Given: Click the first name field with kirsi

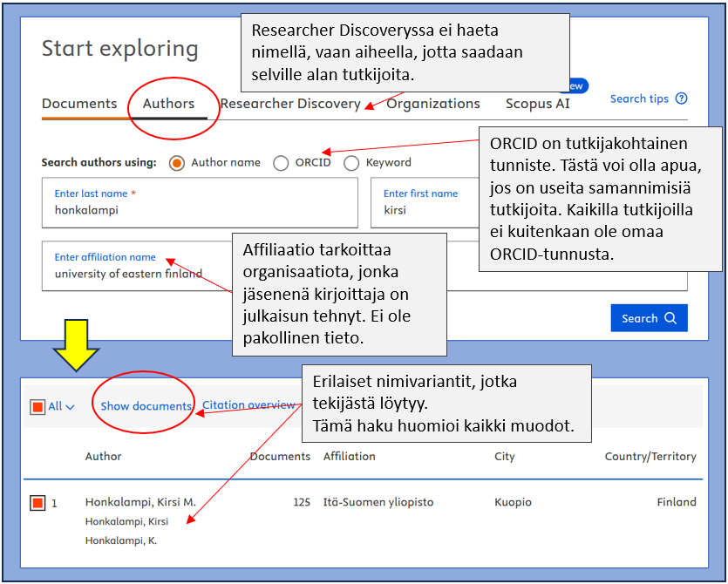Looking at the screenshot, I should point(425,203).
